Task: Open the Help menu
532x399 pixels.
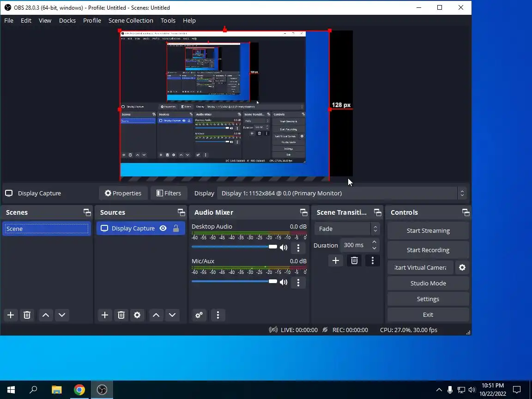Action: click(x=189, y=20)
